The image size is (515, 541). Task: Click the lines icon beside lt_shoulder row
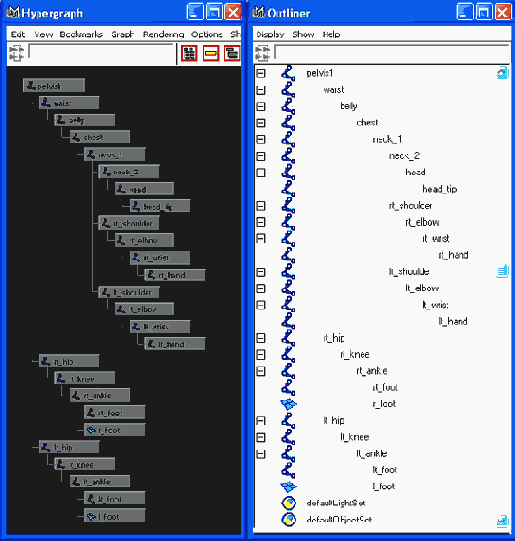(503, 271)
